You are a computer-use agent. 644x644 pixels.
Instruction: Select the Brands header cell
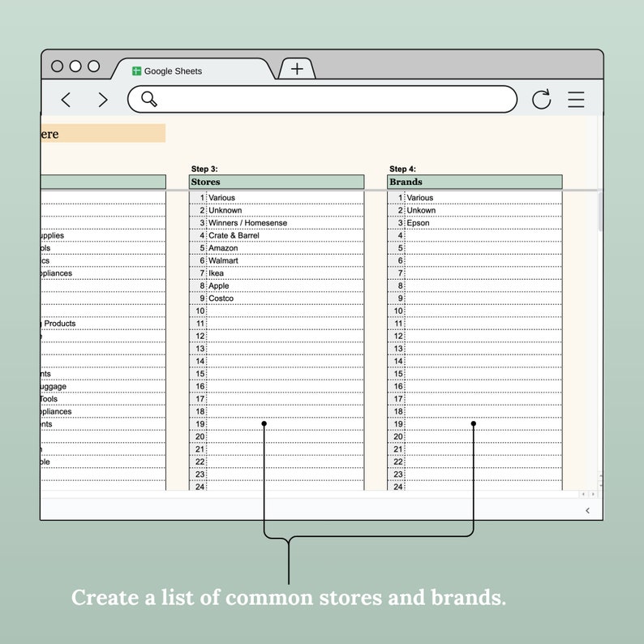click(x=474, y=182)
